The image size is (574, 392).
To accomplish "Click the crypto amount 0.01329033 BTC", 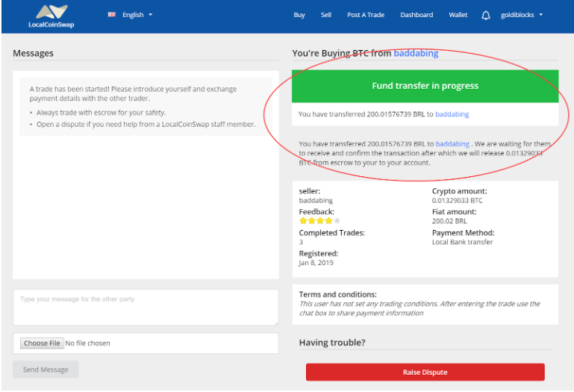I will pos(458,200).
